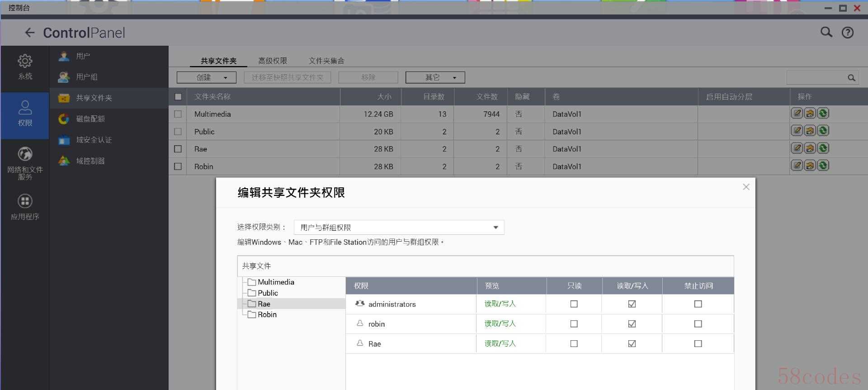Expand the 创建 dropdown button
Image resolution: width=868 pixels, height=390 pixels.
point(207,77)
